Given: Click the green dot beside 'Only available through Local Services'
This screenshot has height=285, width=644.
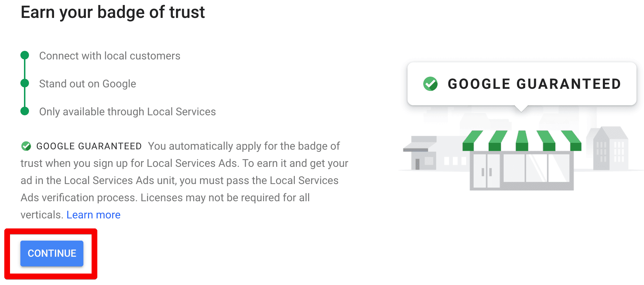Looking at the screenshot, I should 25,111.
